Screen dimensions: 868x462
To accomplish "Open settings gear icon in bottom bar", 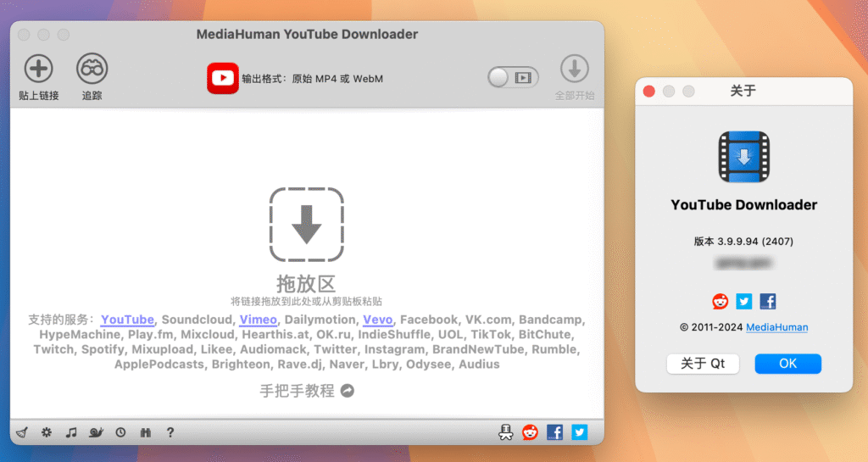I will pos(47,432).
